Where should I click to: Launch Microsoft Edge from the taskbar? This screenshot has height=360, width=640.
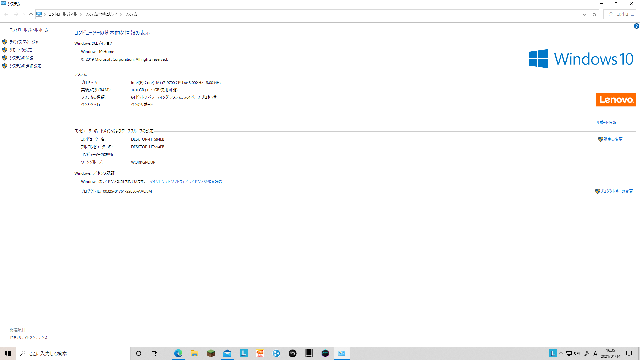coord(178,353)
